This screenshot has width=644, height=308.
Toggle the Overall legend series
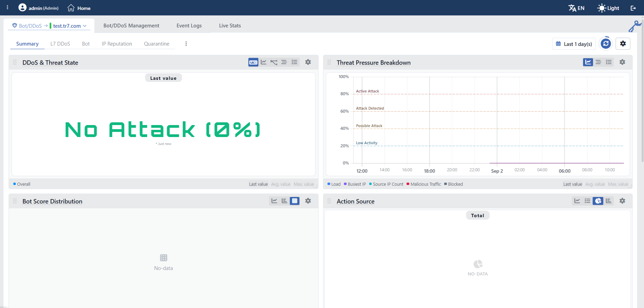coord(22,184)
